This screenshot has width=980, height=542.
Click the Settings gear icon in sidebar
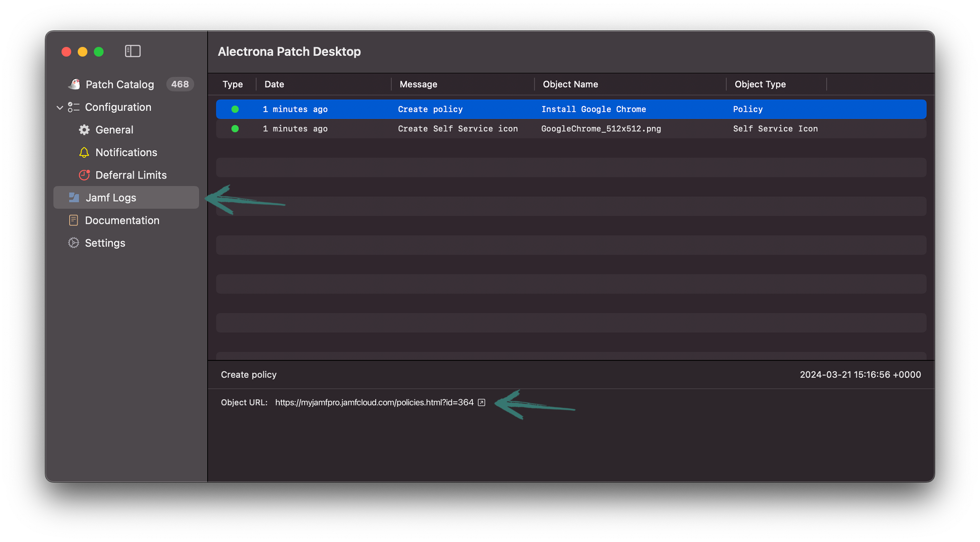click(x=73, y=243)
